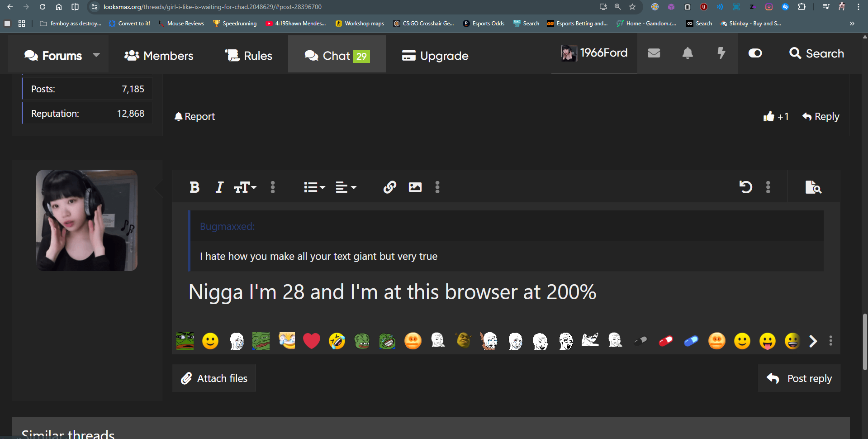The image size is (868, 439).
Task: Insert the red heart emoji
Action: point(311,341)
